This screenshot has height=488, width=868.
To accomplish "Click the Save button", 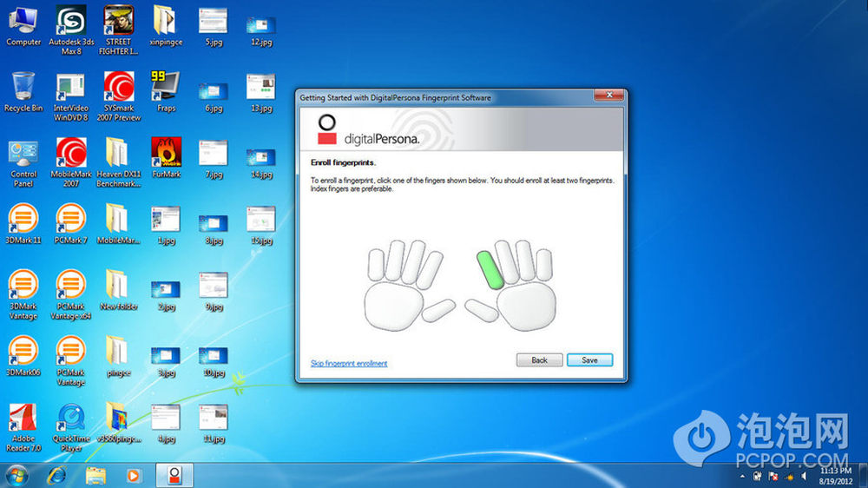I will pos(589,360).
